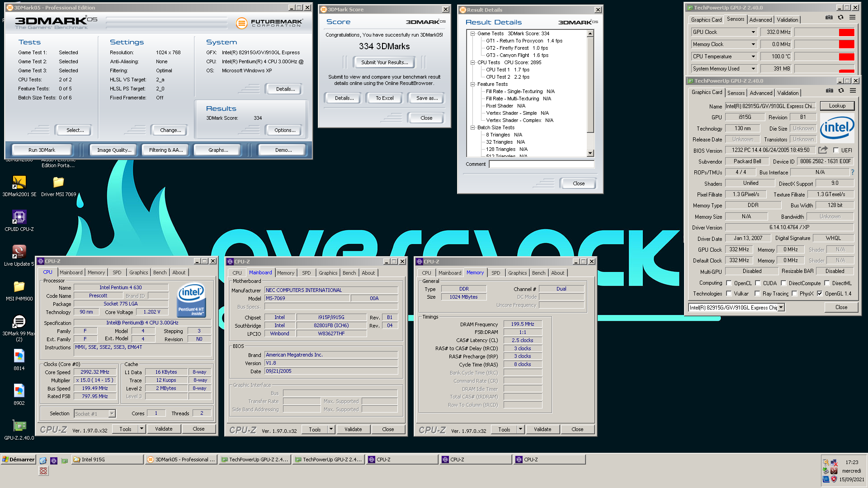Viewport: 868px width, 488px height.
Task: Open hamburger menu in GPU-Z Graphics Card window
Action: [x=853, y=90]
